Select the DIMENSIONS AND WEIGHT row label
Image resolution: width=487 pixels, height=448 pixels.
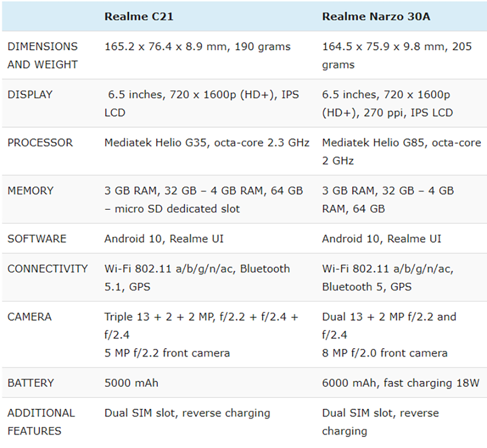pos(43,55)
